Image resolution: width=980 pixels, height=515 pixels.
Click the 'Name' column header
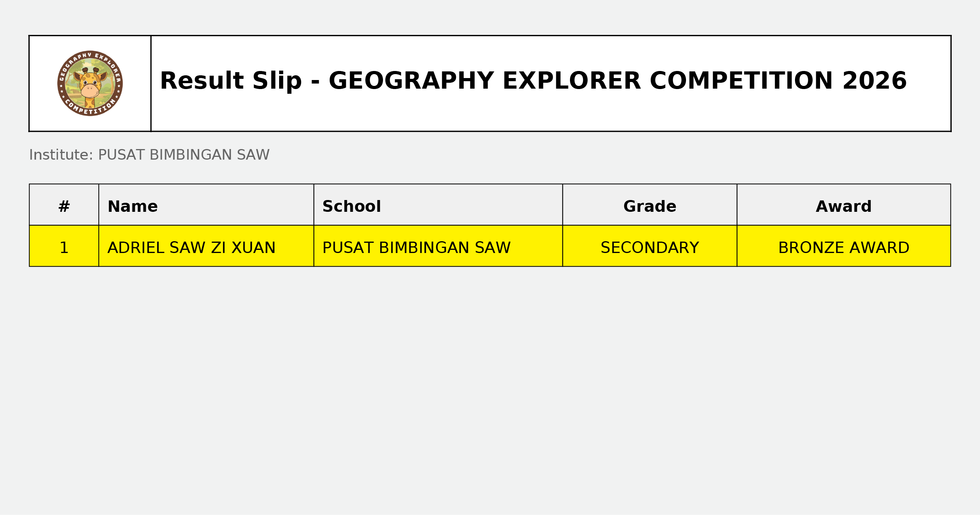(x=132, y=206)
